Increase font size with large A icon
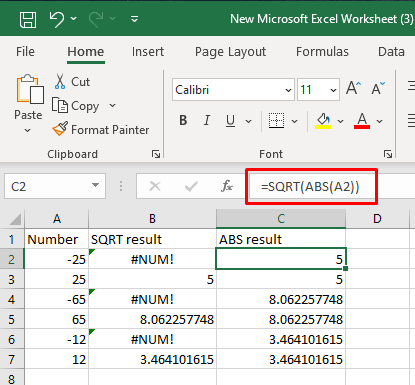Image resolution: width=415 pixels, height=385 pixels. pos(353,89)
